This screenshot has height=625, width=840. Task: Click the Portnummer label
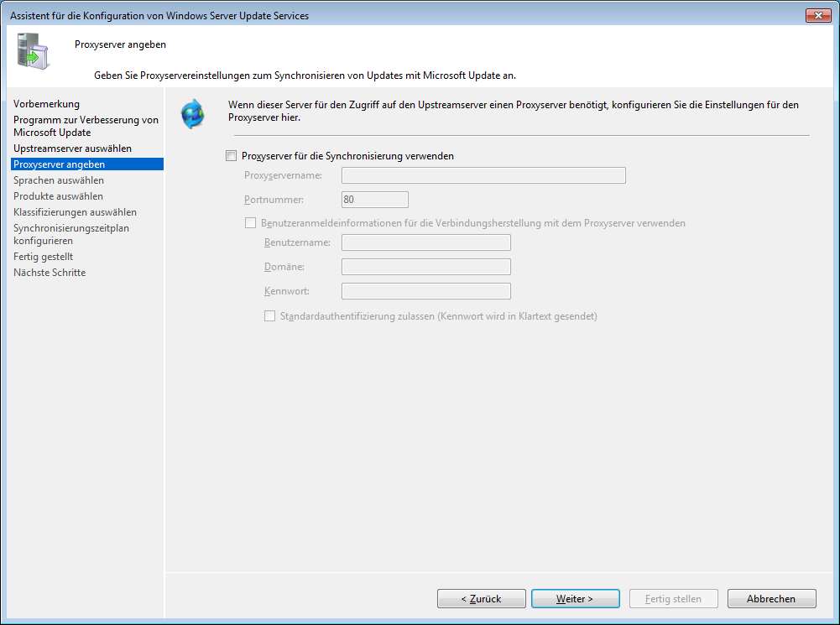click(274, 200)
